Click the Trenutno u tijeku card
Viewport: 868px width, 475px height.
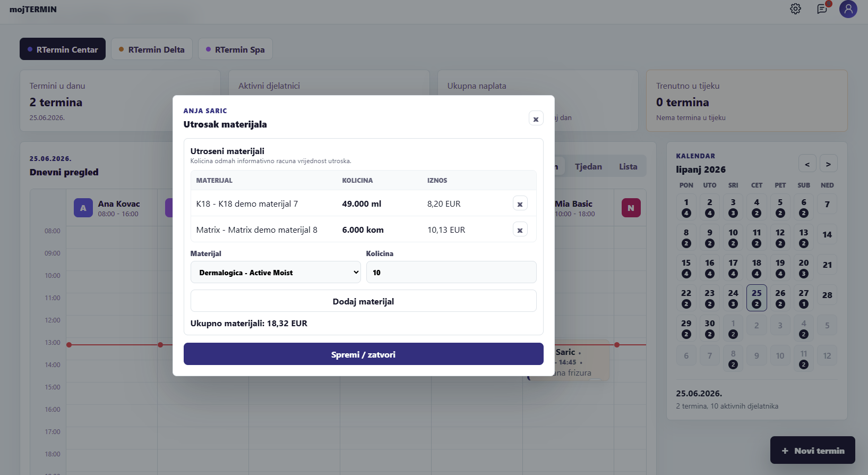(x=746, y=100)
